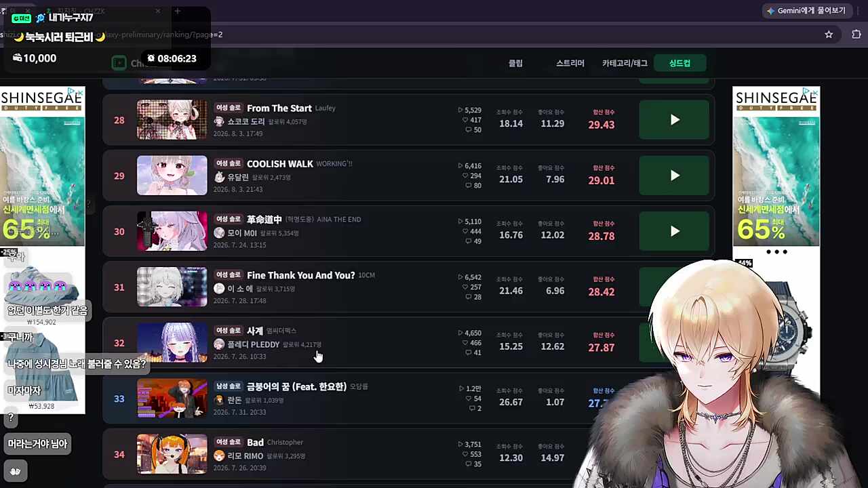Open the Bad video thumbnail
The width and height of the screenshot is (868, 488).
pyautogui.click(x=172, y=454)
